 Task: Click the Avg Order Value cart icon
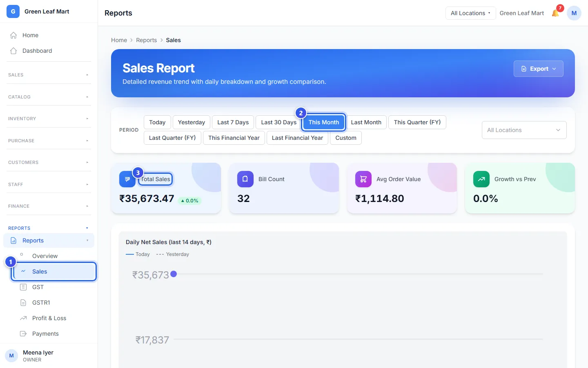click(363, 179)
